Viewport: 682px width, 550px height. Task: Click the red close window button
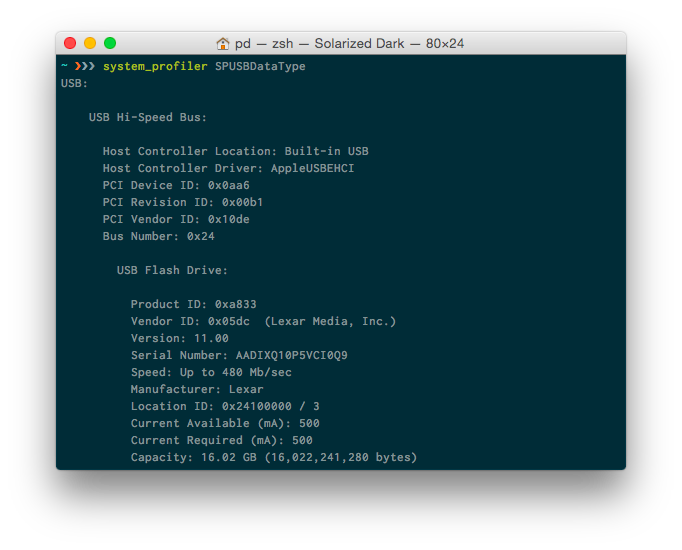[x=70, y=43]
